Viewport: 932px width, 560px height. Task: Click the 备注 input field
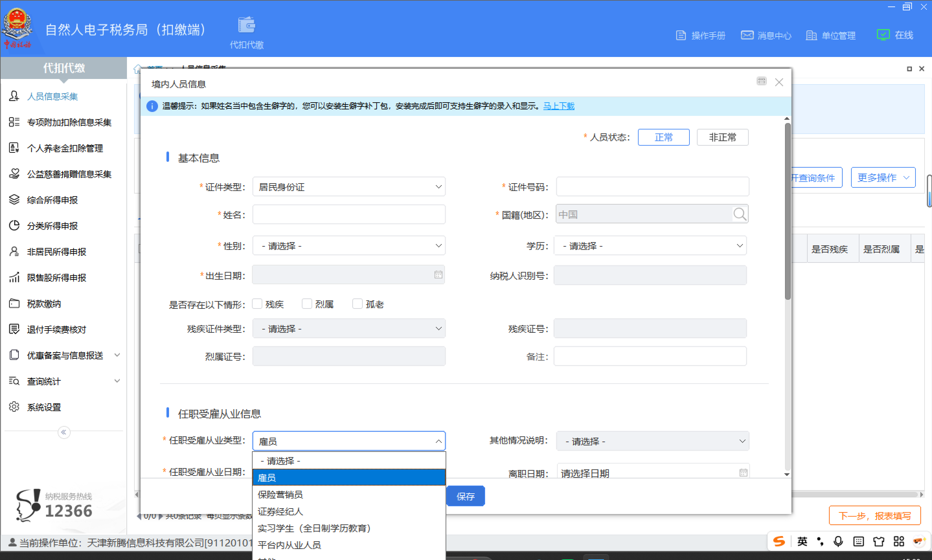click(x=650, y=356)
